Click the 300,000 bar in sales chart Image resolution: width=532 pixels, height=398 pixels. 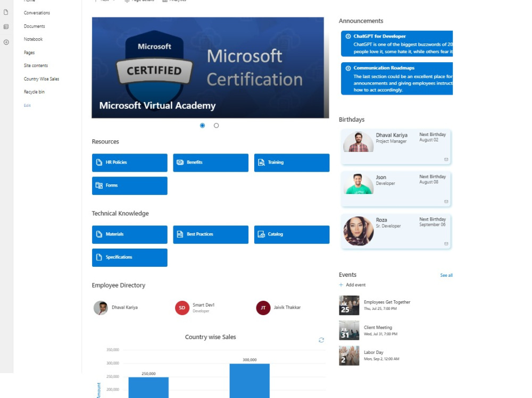(250, 380)
